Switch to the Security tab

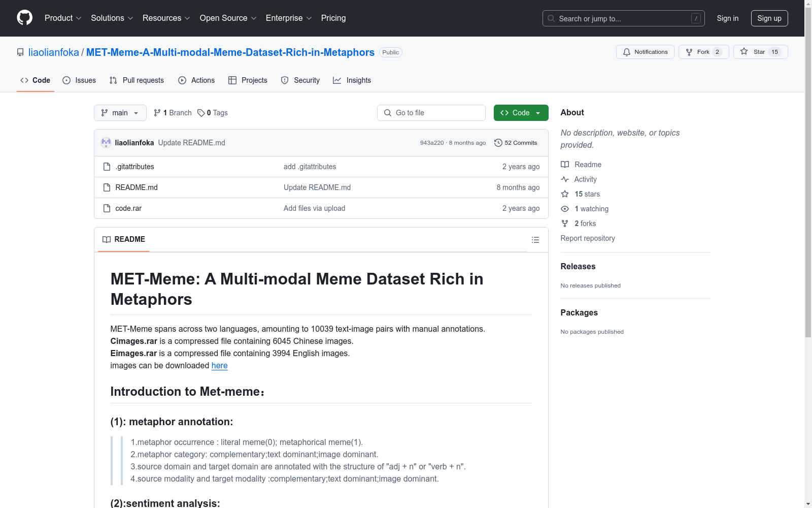300,80
